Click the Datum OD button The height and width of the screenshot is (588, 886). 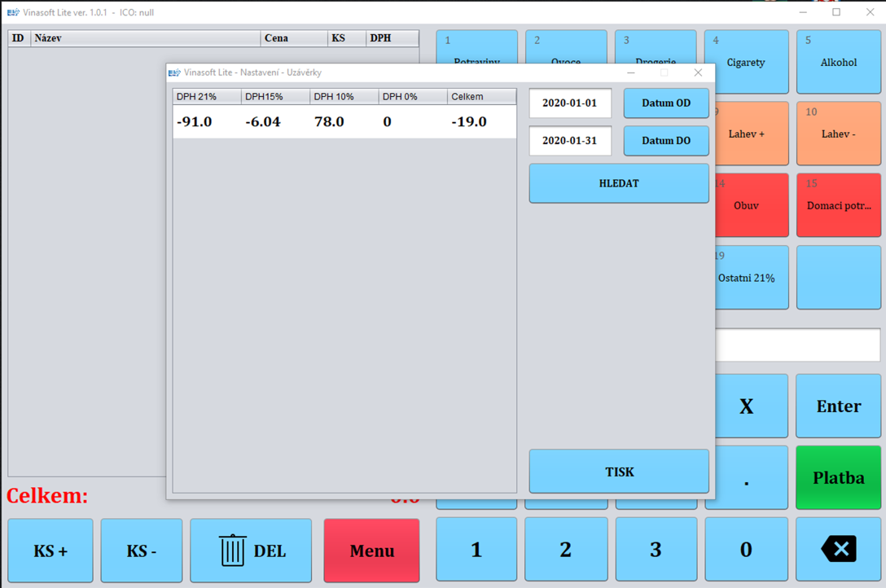666,103
